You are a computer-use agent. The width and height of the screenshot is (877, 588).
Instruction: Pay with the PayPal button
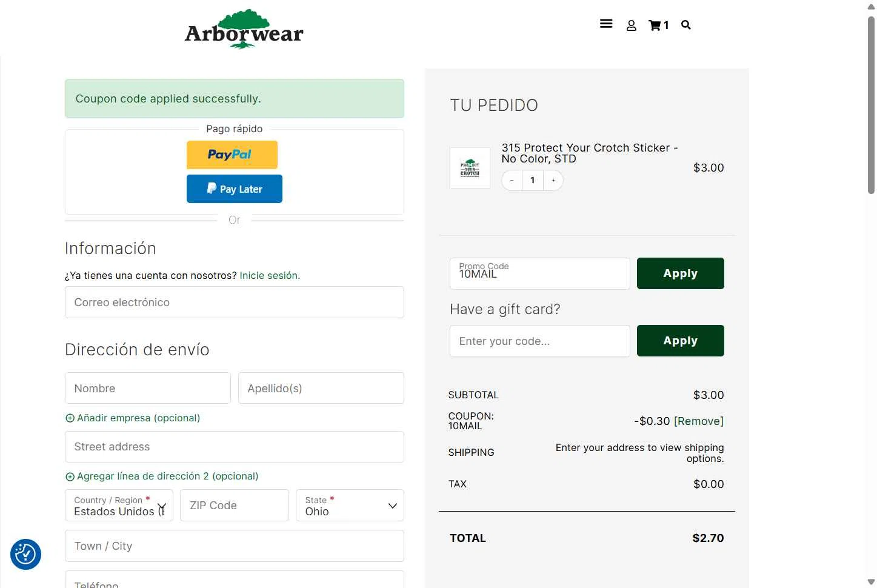point(232,155)
